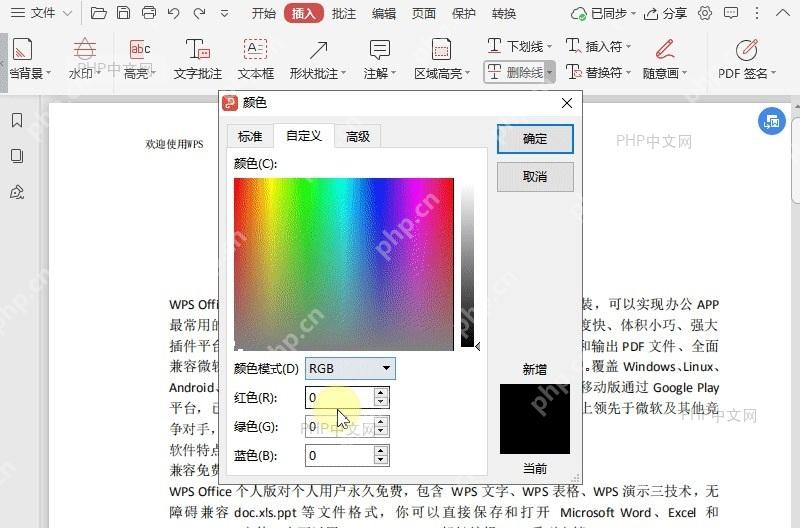This screenshot has width=800, height=528.
Task: Pick a color in the spectrum field
Action: tap(343, 264)
